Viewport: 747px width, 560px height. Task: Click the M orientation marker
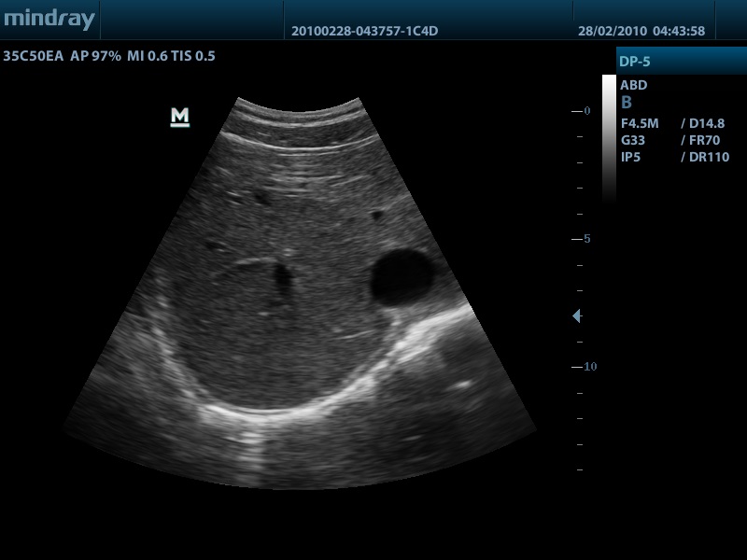pyautogui.click(x=180, y=117)
